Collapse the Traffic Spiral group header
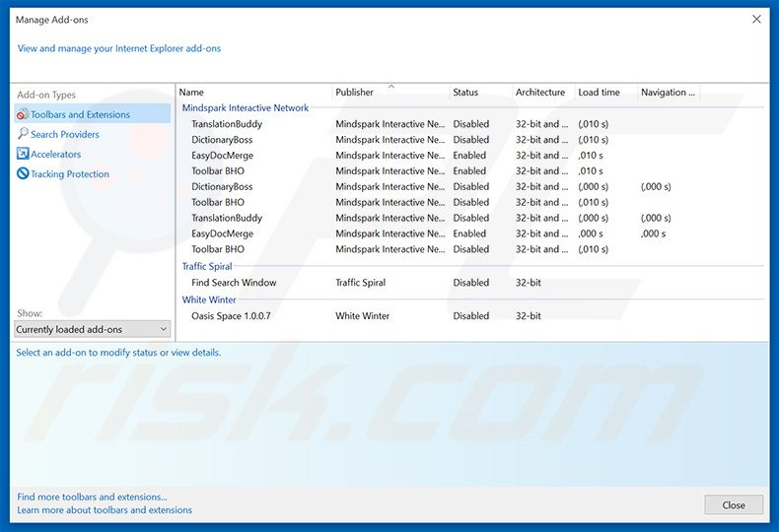Screen dimensions: 779x532 (x=207, y=266)
